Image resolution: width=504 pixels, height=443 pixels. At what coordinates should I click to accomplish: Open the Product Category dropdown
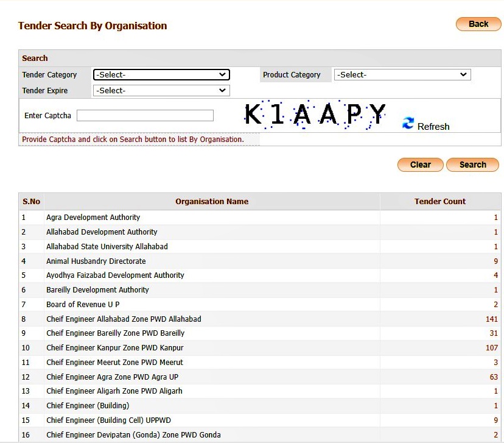[402, 74]
